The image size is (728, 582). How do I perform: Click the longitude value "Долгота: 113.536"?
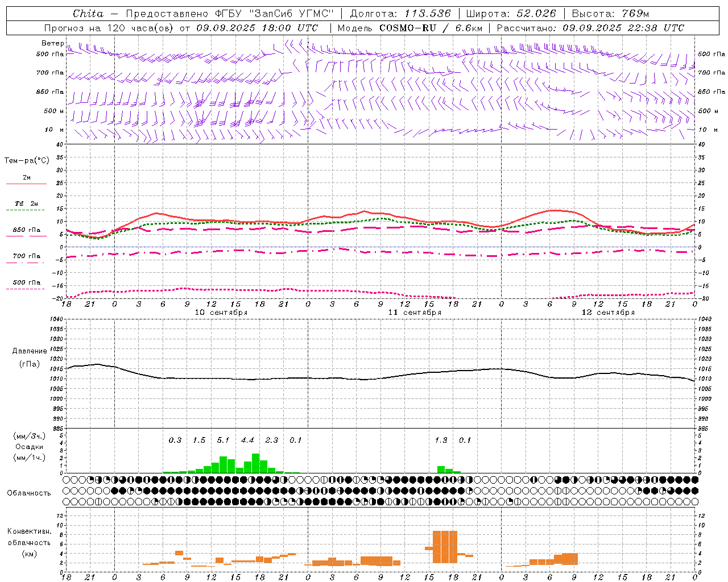point(400,14)
